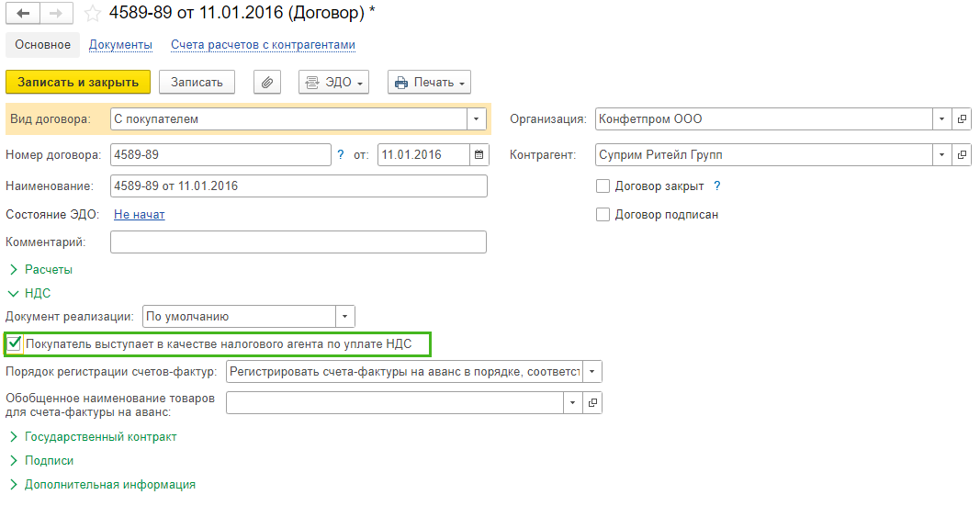
Task: Open the Документ реализации dropdown
Action: pyautogui.click(x=345, y=317)
